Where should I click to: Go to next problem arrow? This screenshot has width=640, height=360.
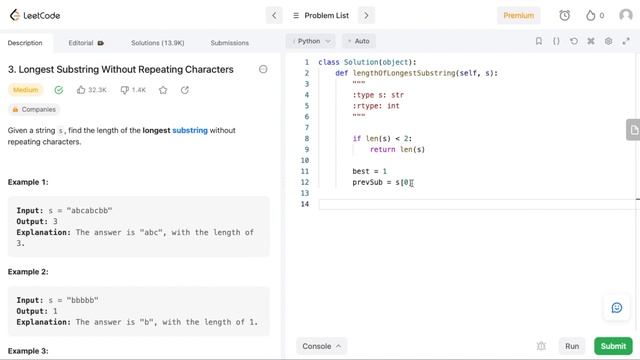pyautogui.click(x=366, y=16)
